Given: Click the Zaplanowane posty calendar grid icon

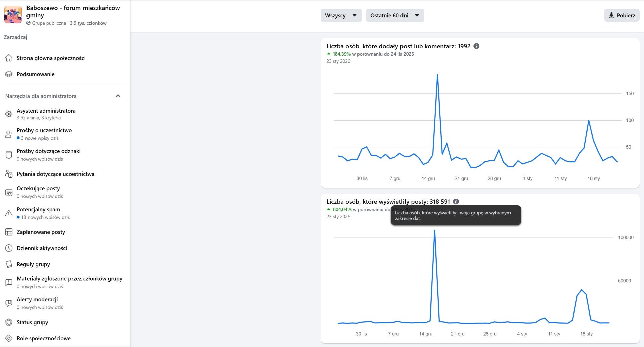Looking at the screenshot, I should tap(9, 232).
